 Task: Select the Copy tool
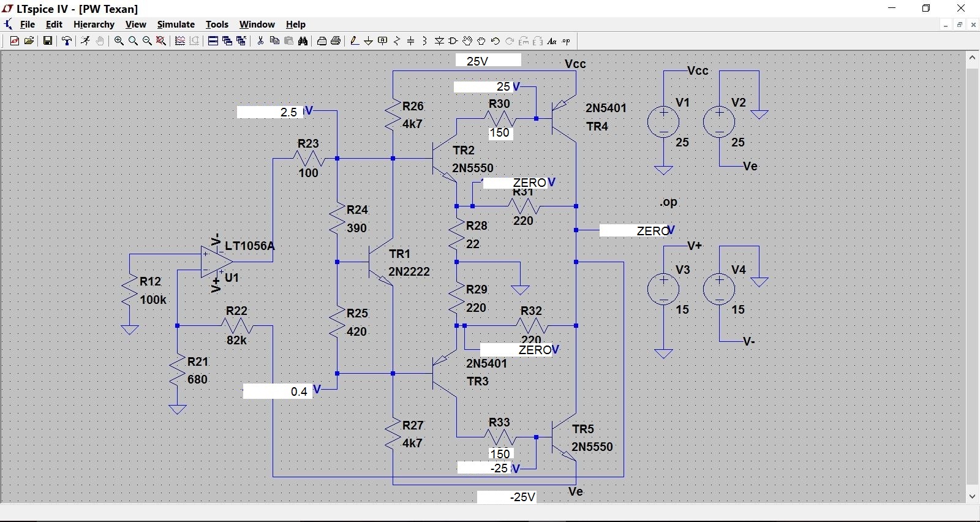(274, 41)
